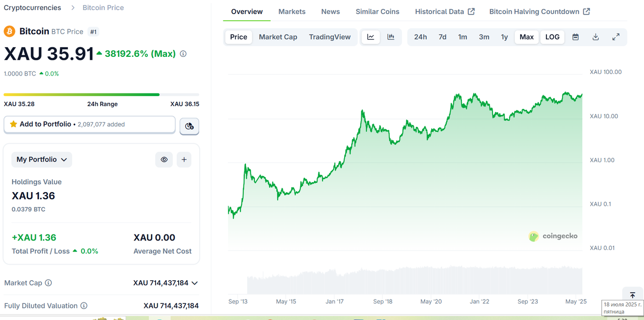The height and width of the screenshot is (320, 644).
Task: Toggle portfolio visibility eye icon
Action: click(164, 159)
